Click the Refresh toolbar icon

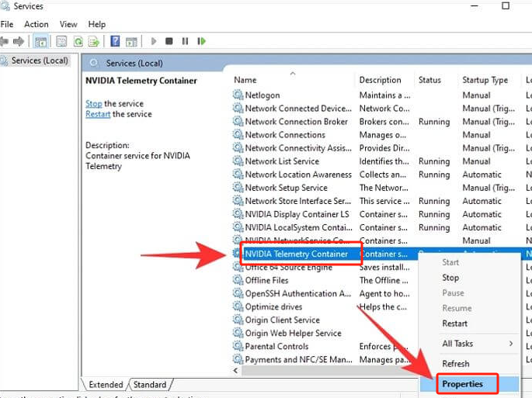coord(78,42)
